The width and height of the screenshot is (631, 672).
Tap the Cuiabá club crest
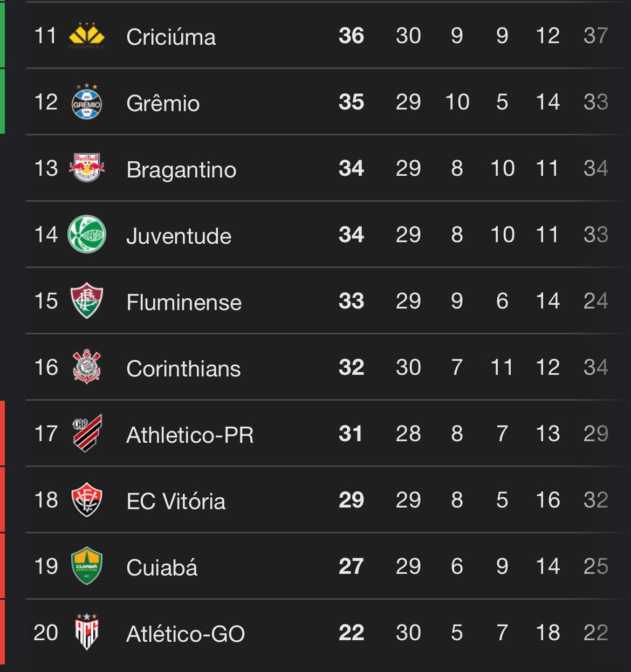click(86, 566)
